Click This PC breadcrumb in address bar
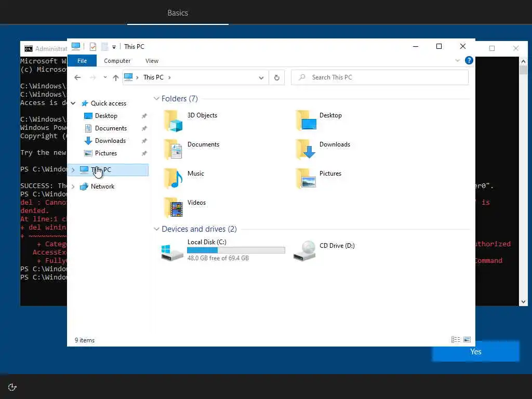Image resolution: width=532 pixels, height=399 pixels. point(153,77)
